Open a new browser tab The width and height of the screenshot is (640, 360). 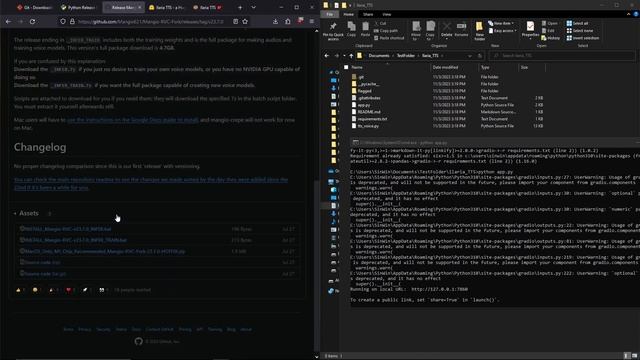[x=240, y=7]
